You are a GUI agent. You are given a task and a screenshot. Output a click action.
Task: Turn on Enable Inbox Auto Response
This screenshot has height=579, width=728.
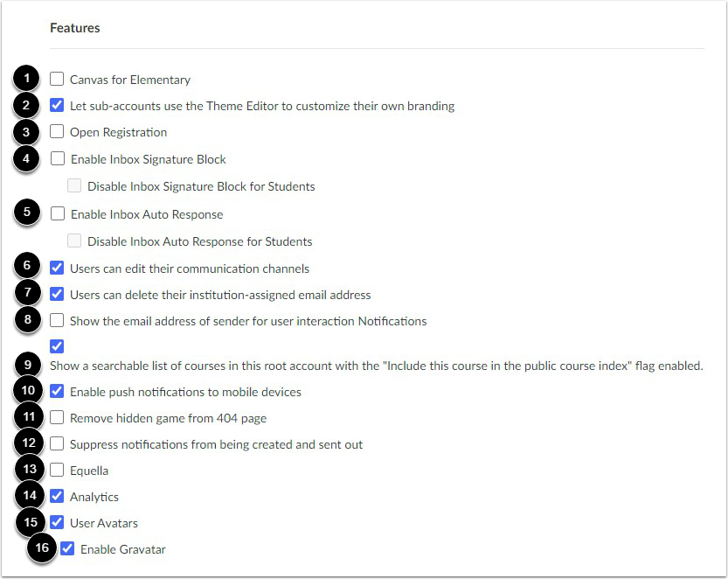tap(58, 213)
